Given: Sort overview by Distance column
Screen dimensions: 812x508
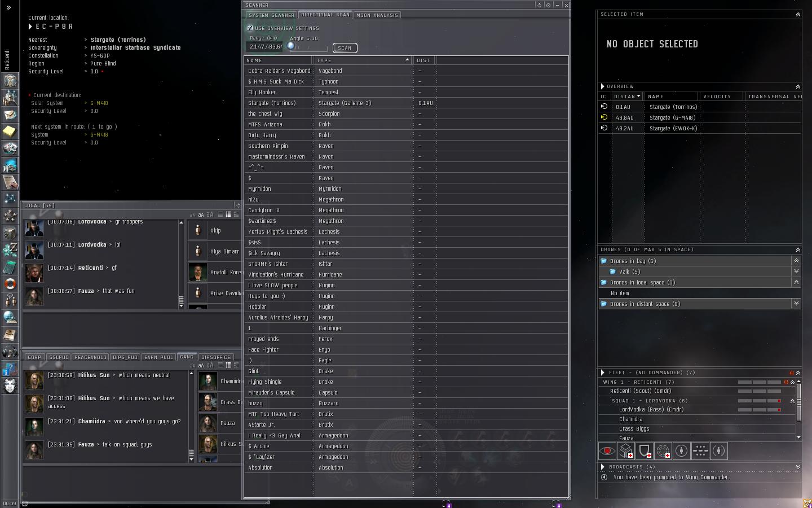Looking at the screenshot, I should coord(627,97).
